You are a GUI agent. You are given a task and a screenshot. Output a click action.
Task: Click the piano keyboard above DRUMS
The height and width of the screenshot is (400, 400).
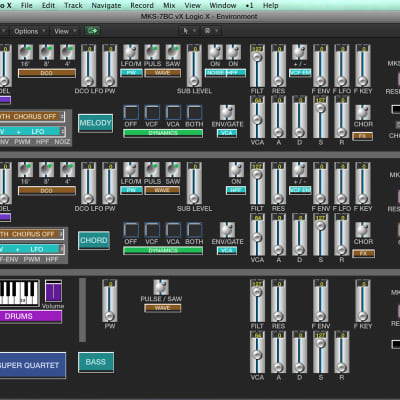click(19, 293)
